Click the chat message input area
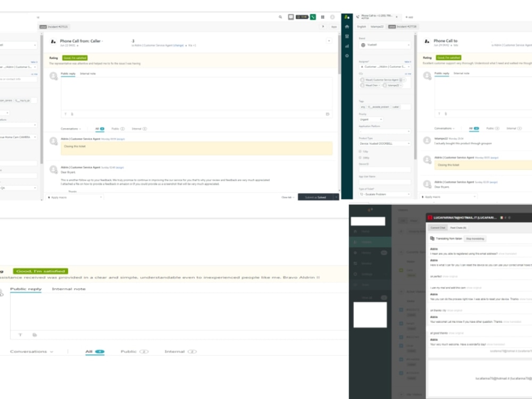 click(479, 378)
